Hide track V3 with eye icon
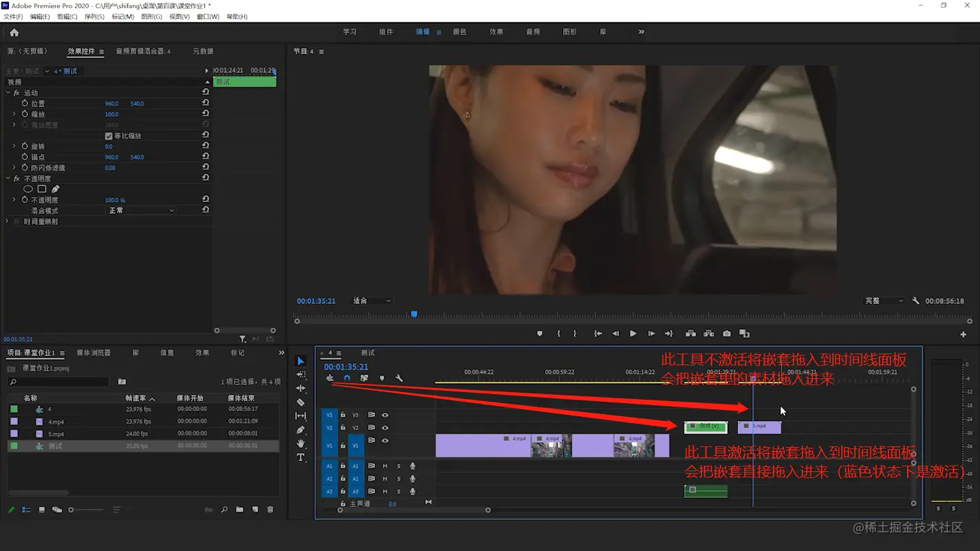980x551 pixels. (385, 415)
